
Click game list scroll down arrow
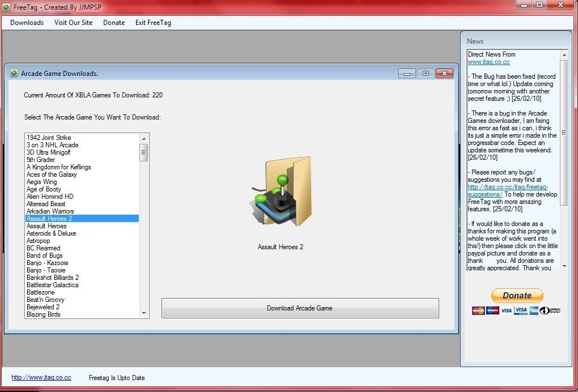pos(144,313)
